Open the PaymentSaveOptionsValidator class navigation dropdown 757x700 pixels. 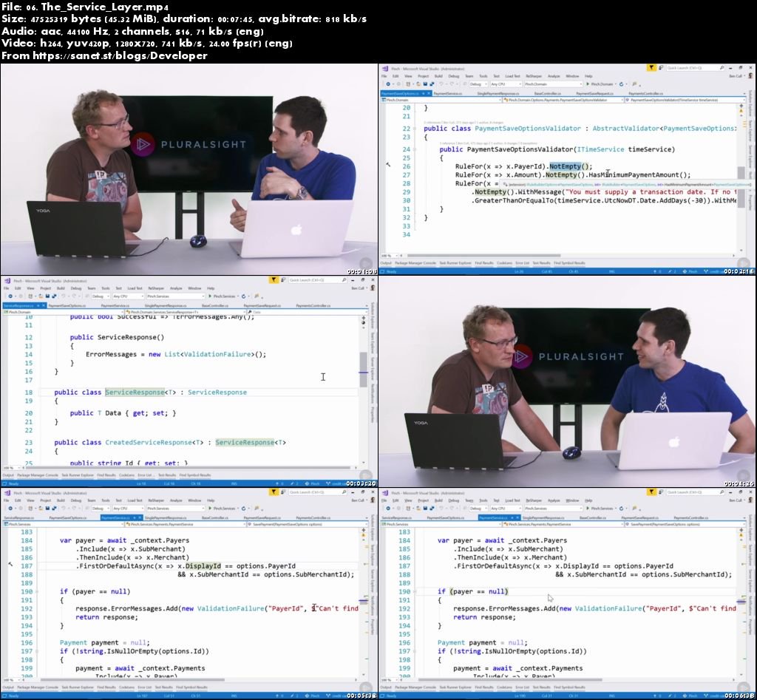click(563, 100)
